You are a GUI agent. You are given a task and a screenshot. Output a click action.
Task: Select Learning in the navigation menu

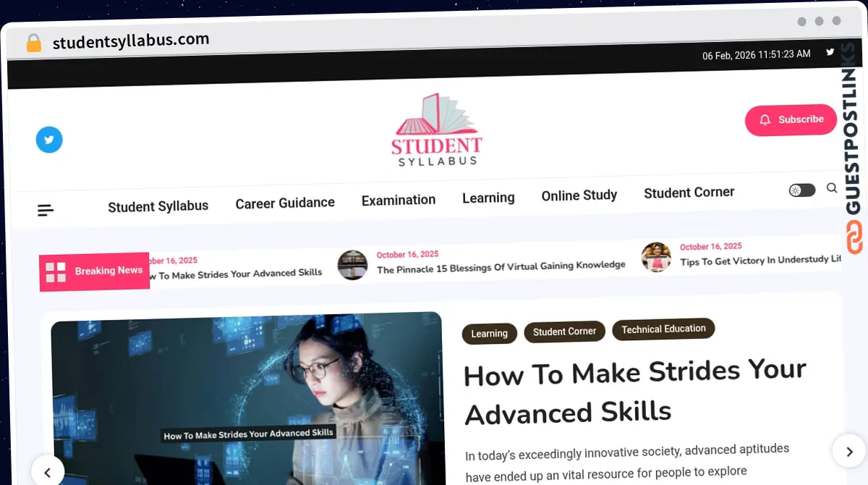488,197
